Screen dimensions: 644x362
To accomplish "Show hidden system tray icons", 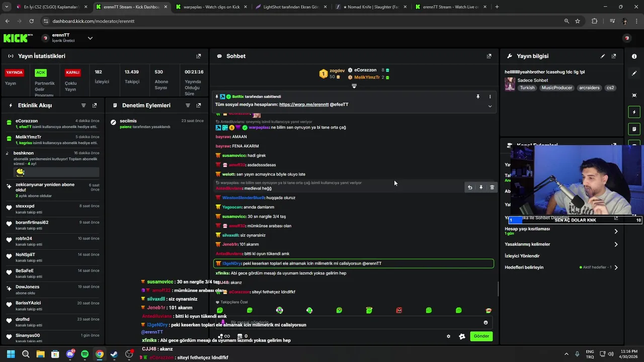I will tap(566, 354).
